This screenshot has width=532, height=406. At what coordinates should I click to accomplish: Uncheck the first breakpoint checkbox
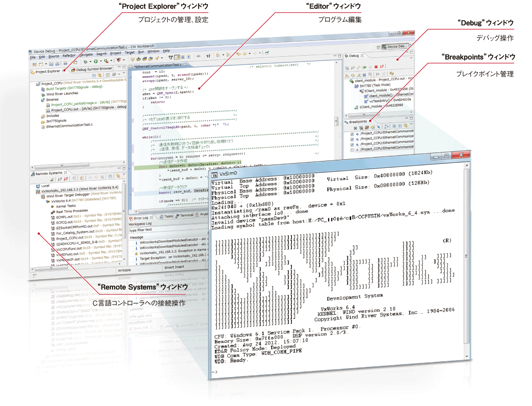(x=352, y=134)
